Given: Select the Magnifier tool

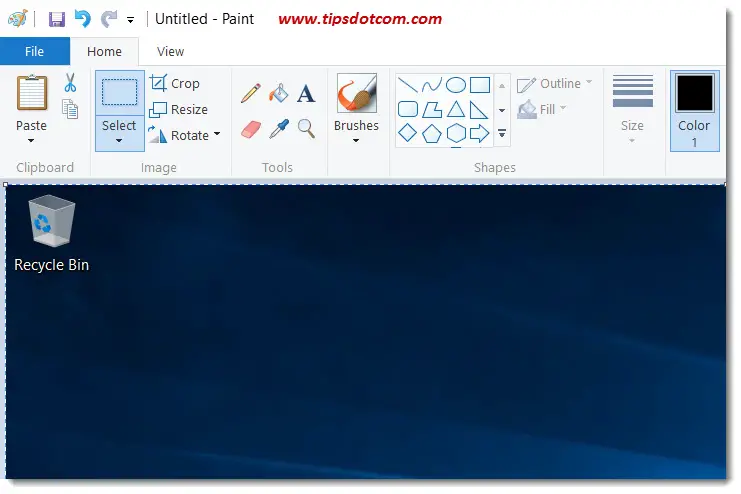Looking at the screenshot, I should [306, 129].
